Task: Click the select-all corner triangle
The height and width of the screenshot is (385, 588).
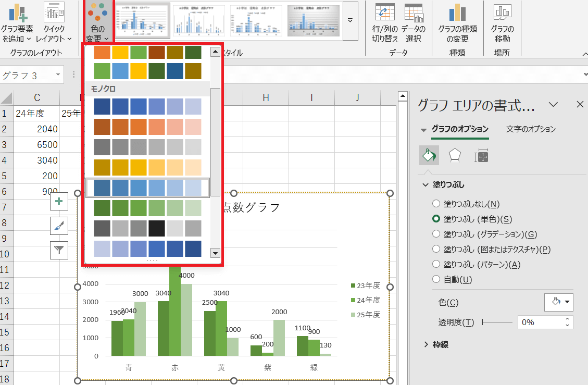Action: click(x=6, y=98)
